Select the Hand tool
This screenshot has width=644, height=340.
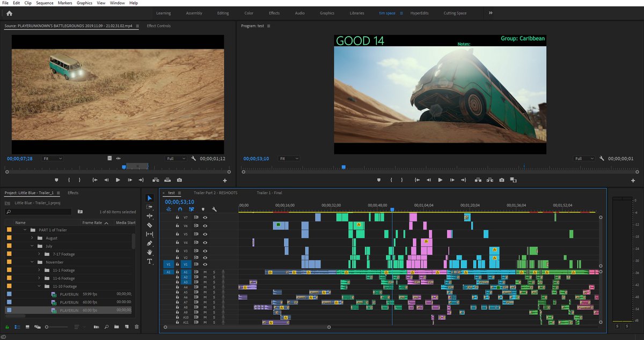(x=150, y=252)
